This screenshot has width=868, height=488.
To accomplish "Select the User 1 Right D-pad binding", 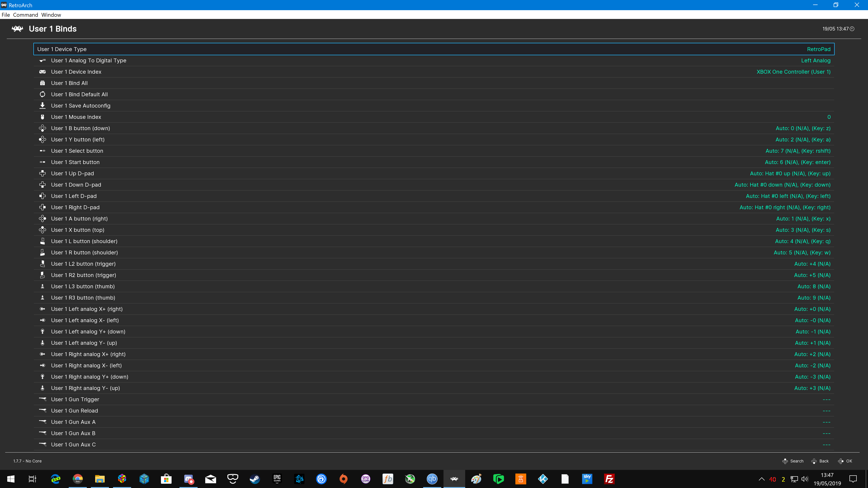I will pyautogui.click(x=434, y=207).
